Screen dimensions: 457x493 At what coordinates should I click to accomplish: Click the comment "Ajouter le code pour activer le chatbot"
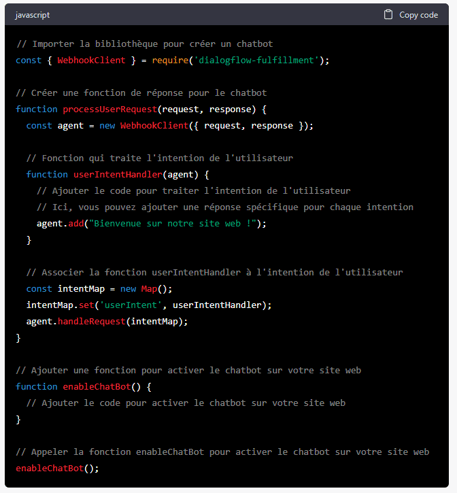186,403
